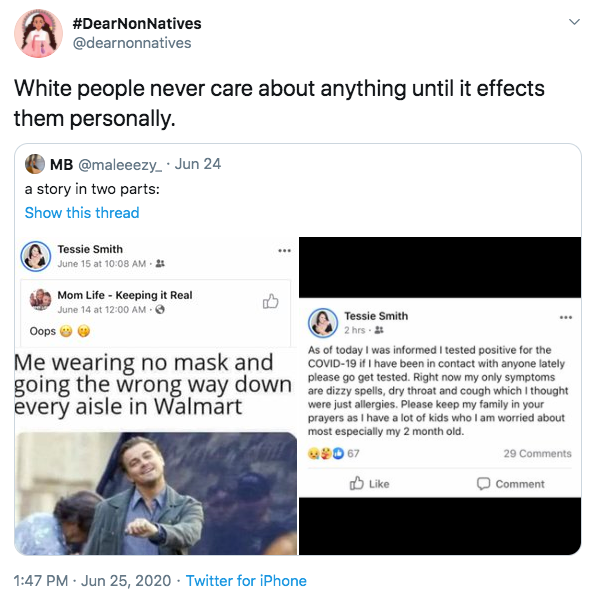Image resolution: width=597 pixels, height=605 pixels.
Task: Click the globe public privacy icon
Action: click(160, 309)
